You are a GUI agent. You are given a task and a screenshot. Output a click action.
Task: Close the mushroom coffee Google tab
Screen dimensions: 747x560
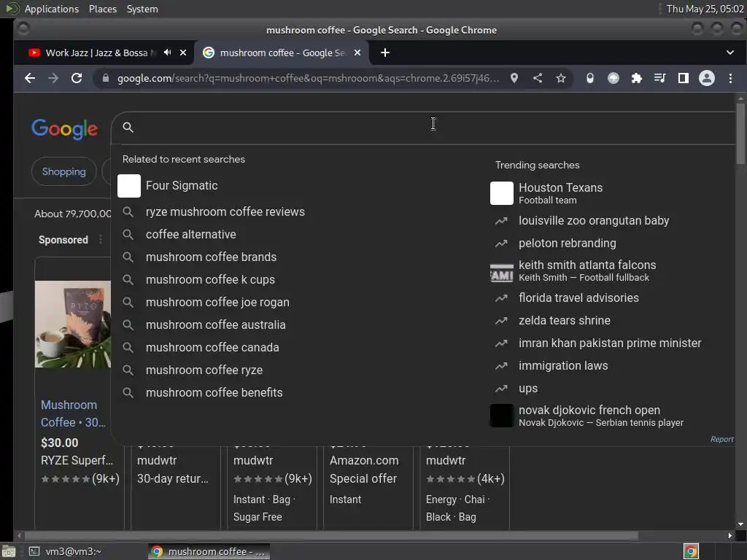(357, 52)
